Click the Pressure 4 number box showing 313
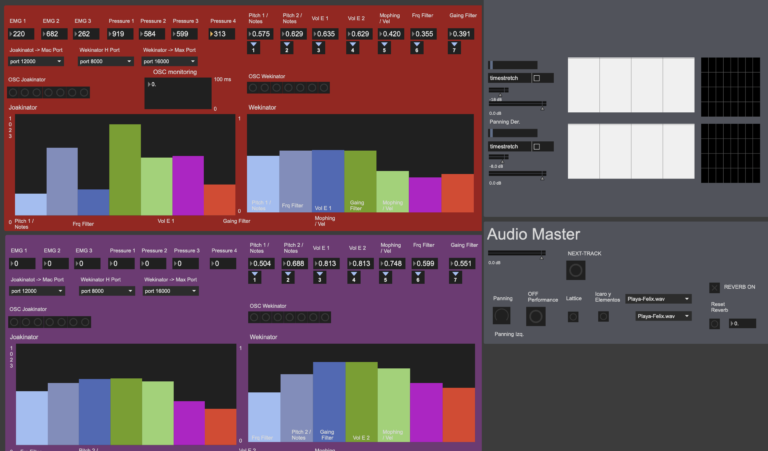768x451 pixels. coord(221,34)
